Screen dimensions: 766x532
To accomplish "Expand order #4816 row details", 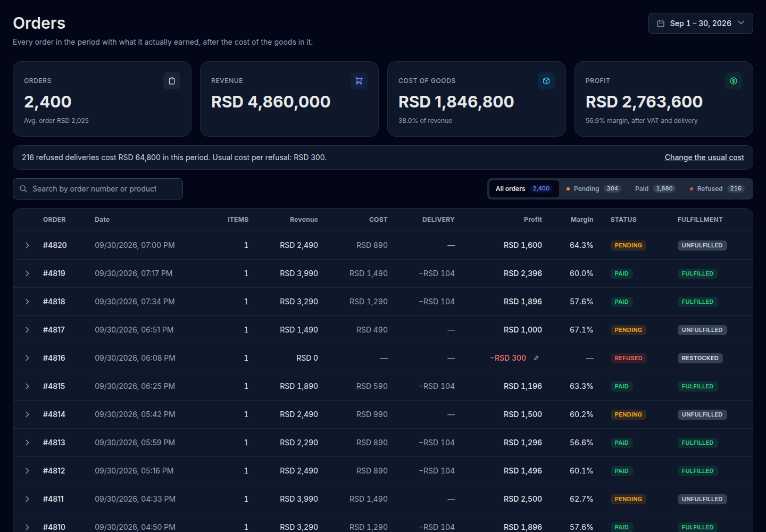I will [27, 358].
